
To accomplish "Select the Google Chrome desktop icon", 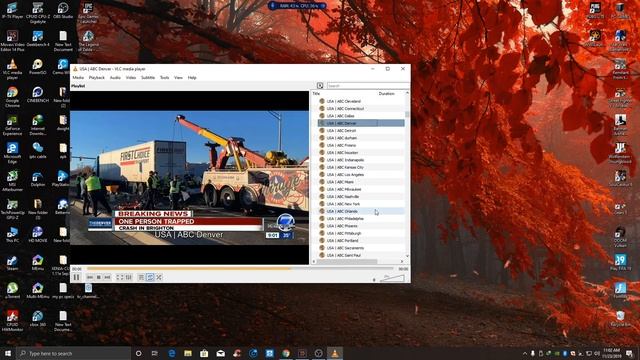I will (12, 97).
